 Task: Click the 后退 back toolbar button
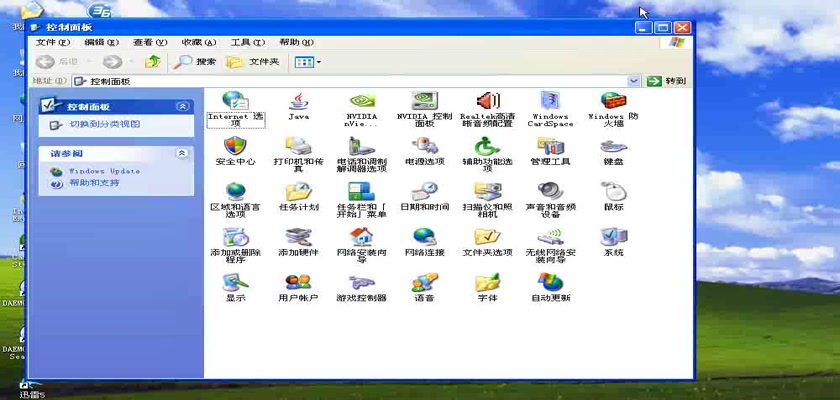(58, 62)
